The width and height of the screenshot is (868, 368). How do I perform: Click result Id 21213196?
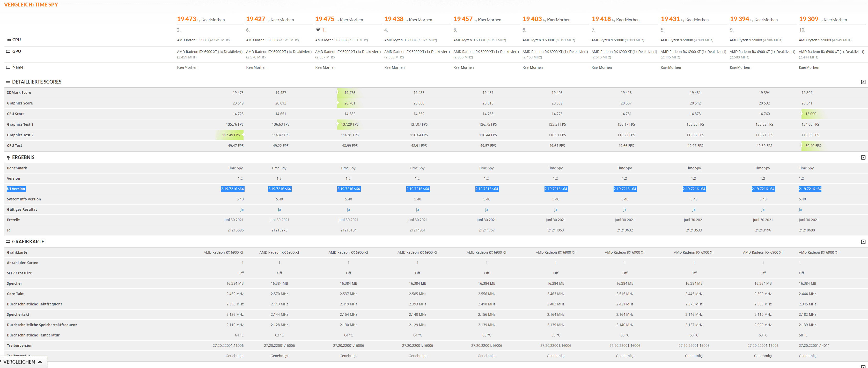pyautogui.click(x=763, y=230)
